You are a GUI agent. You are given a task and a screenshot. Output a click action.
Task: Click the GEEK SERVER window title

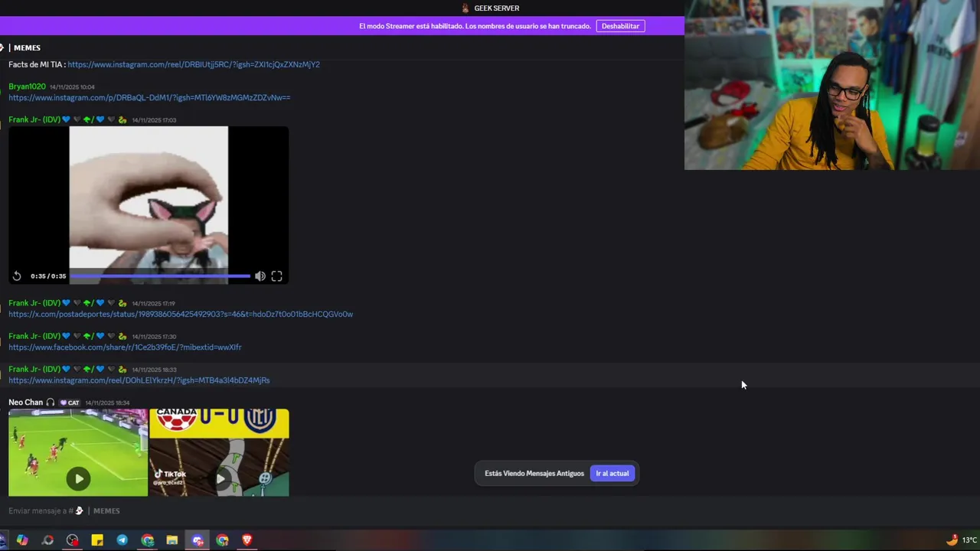496,8
